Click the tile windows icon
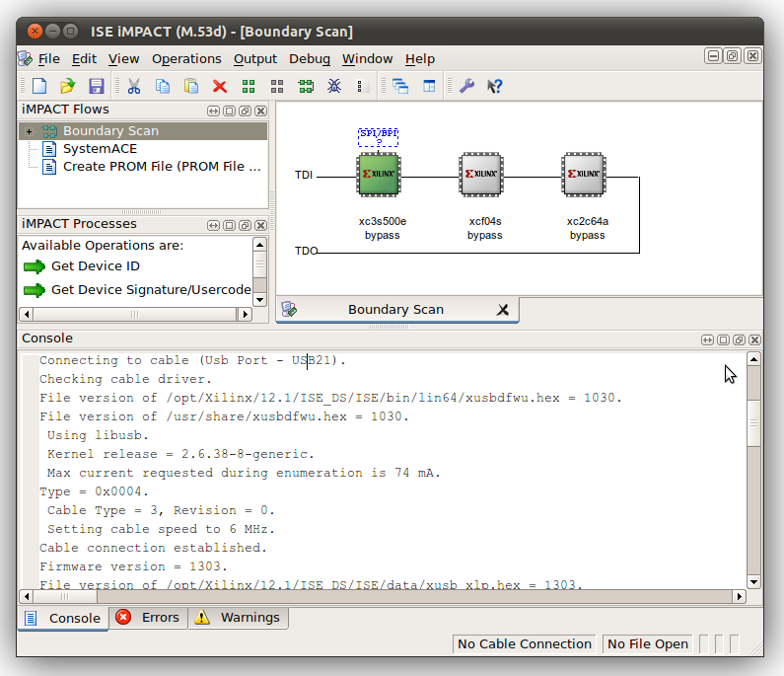784x676 pixels. [429, 86]
